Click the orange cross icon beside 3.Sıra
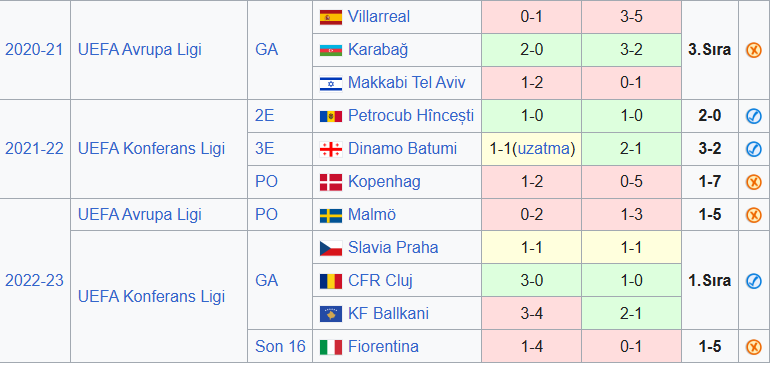Viewport: 771px width, 367px height. [x=754, y=50]
